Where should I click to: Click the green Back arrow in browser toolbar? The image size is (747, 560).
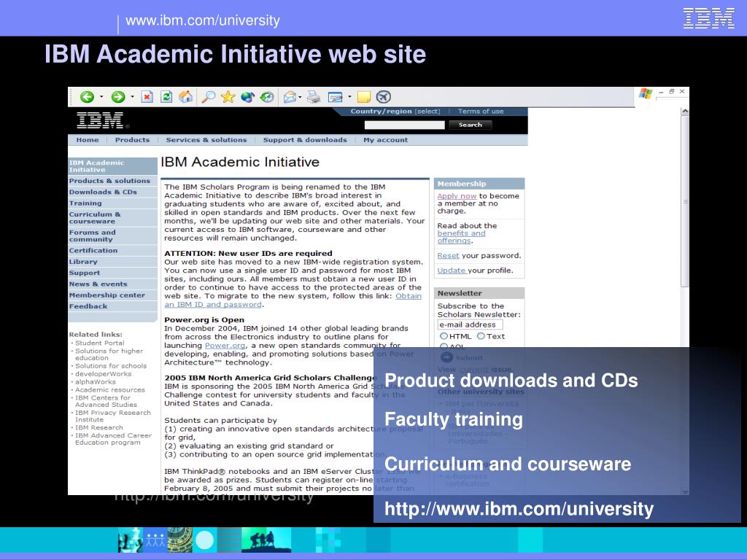pyautogui.click(x=87, y=97)
